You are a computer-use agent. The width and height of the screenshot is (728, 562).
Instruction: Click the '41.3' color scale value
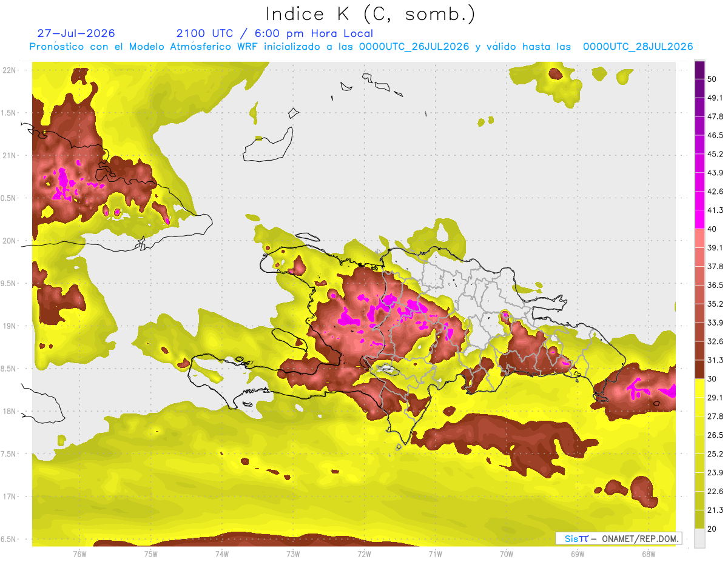tap(715, 210)
